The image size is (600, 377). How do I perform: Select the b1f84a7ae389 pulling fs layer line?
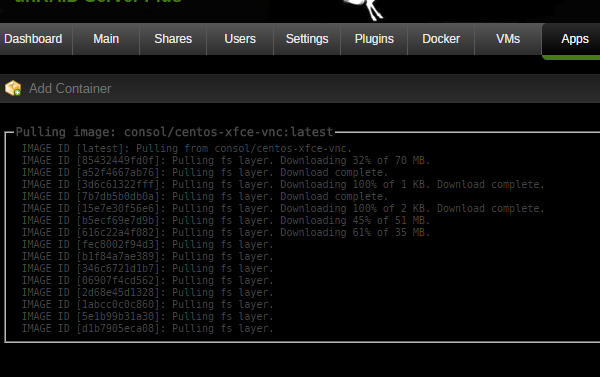[x=148, y=256]
